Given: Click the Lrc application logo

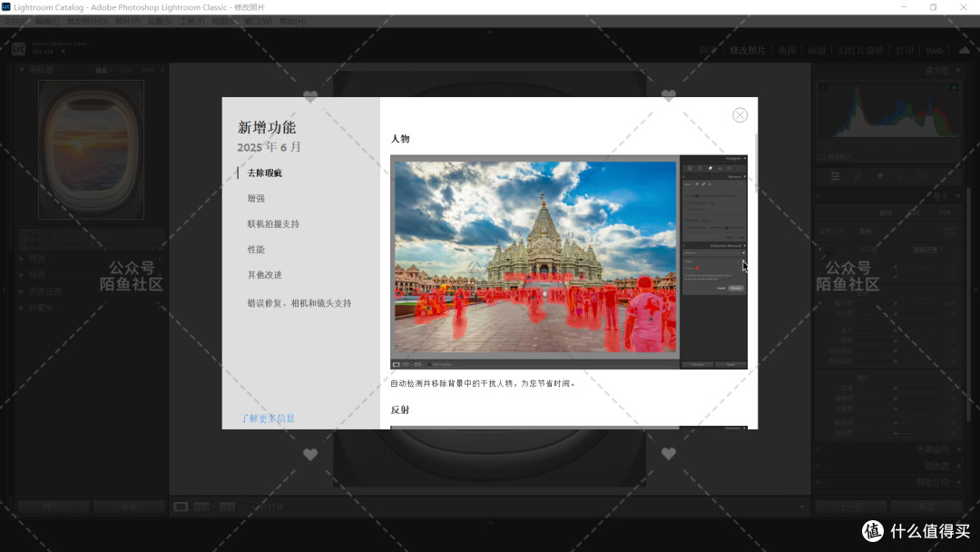Looking at the screenshot, I should pos(19,48).
